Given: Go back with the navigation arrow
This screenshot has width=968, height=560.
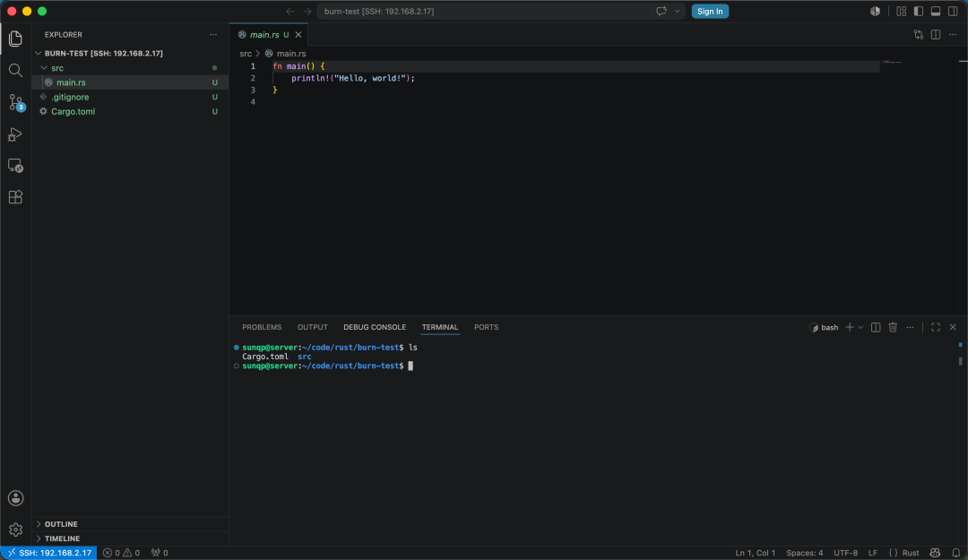Looking at the screenshot, I should coord(290,11).
